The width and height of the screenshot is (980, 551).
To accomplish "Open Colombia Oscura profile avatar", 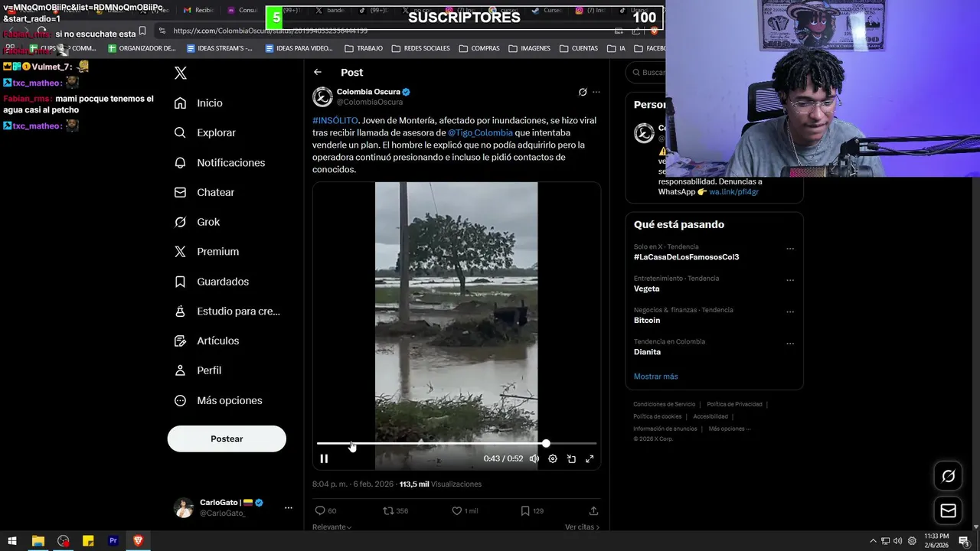I will pos(322,96).
